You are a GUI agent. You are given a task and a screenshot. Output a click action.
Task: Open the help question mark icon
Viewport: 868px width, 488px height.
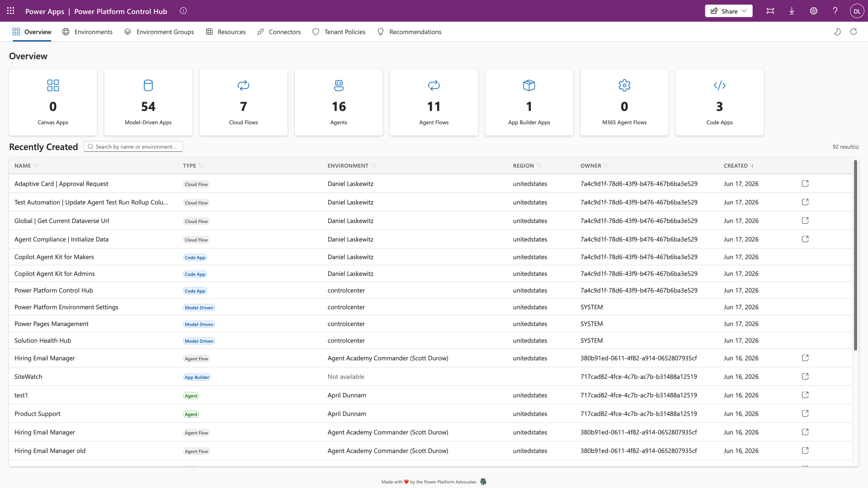pos(835,11)
